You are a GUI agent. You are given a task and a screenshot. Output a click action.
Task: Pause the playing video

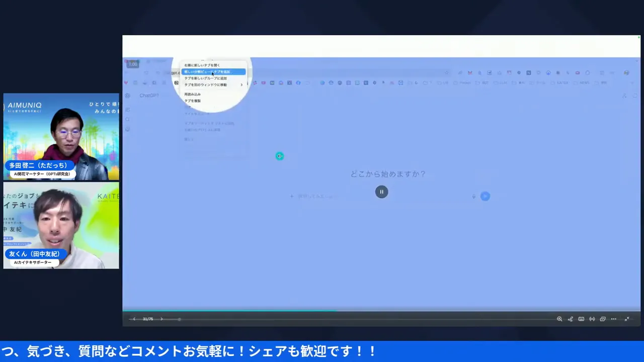(x=381, y=192)
